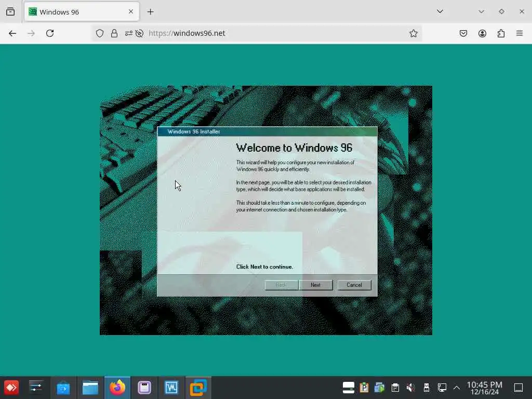Open the red application launcher in taskbar
This screenshot has width=532, height=399.
(11, 388)
